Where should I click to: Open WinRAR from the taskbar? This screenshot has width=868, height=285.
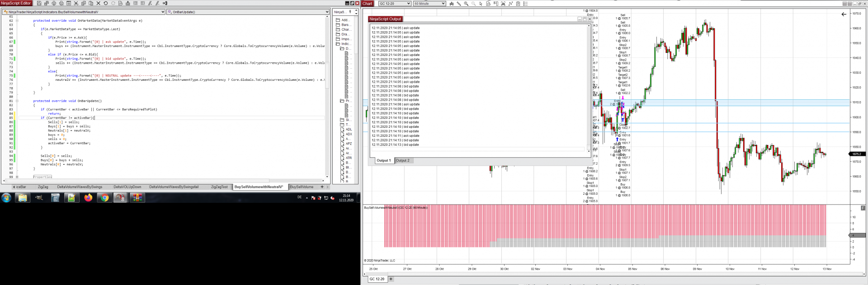[x=137, y=198]
